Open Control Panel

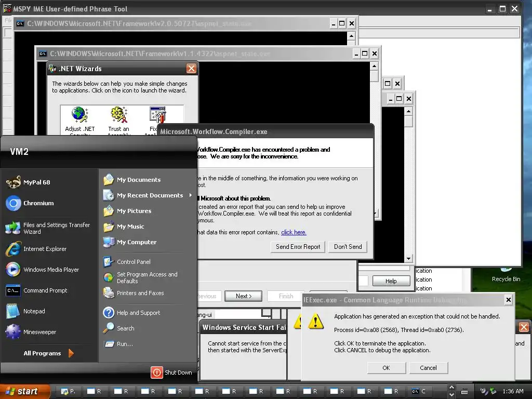tap(127, 262)
